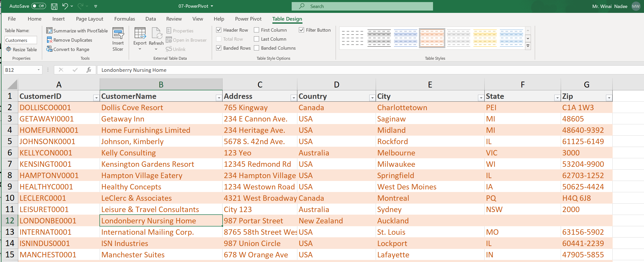The width and height of the screenshot is (644, 262).
Task: Select the blue table style thumbnail
Action: pyautogui.click(x=406, y=38)
